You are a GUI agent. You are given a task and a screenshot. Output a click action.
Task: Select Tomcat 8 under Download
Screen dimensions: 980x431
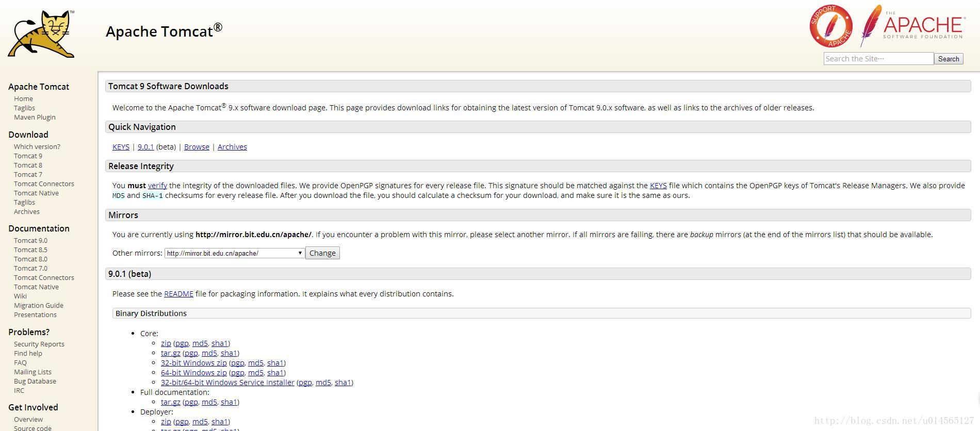tap(28, 165)
